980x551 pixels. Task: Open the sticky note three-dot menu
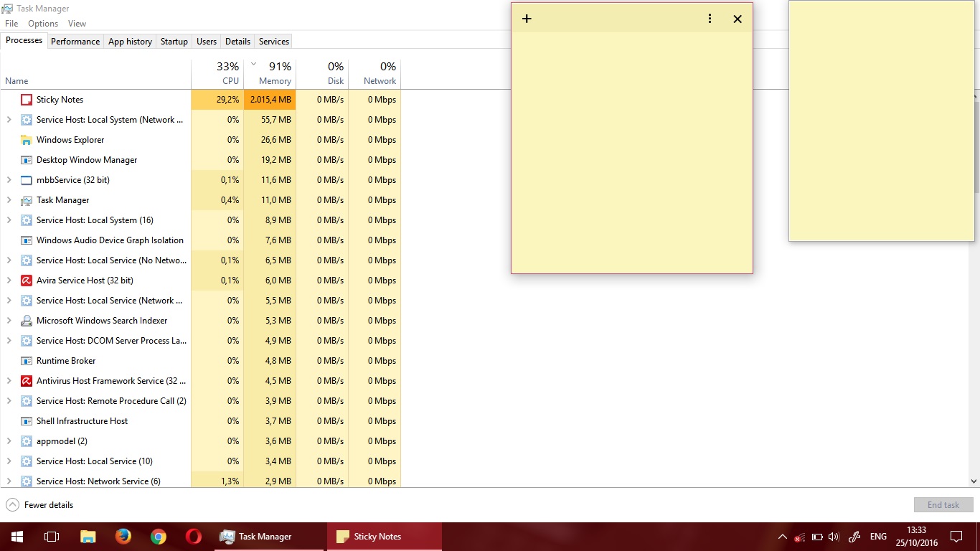click(x=710, y=19)
